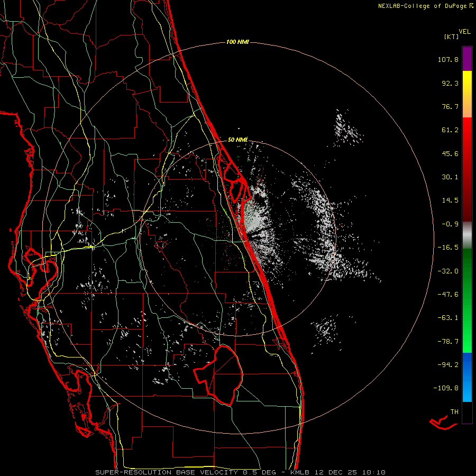Viewport: 476px width, 476px height.
Task: Click the [KT] units label
Action: click(x=452, y=36)
